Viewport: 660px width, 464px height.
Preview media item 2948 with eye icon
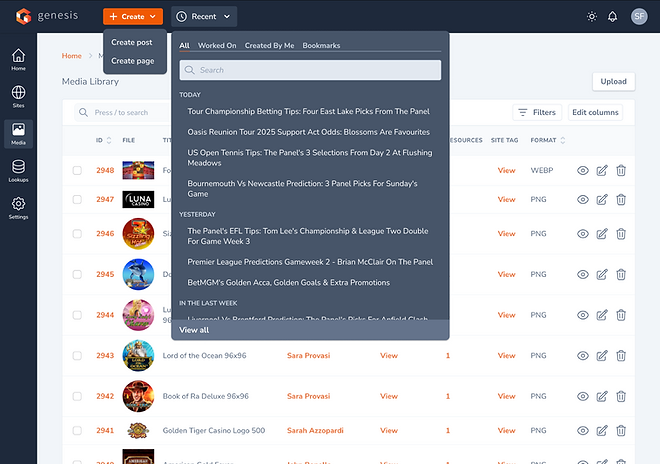[x=583, y=171]
